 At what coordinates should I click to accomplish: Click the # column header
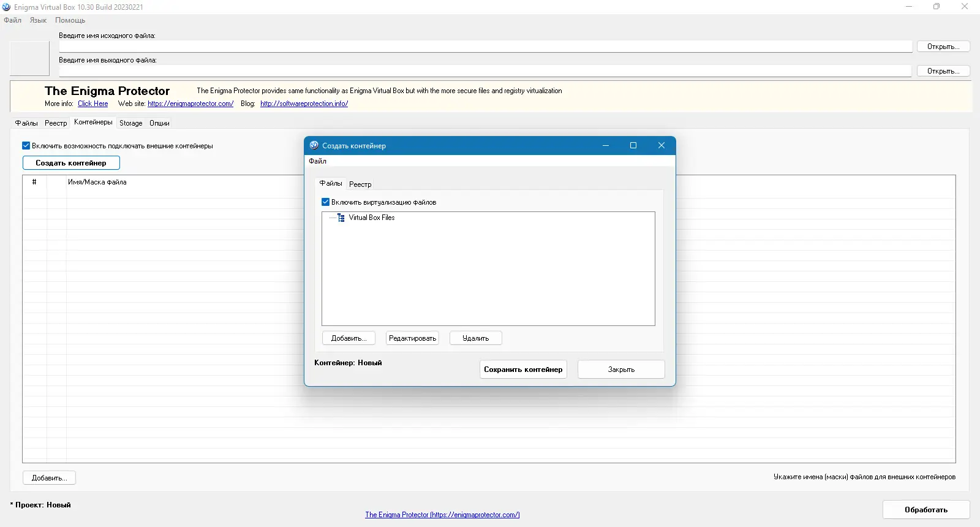34,182
